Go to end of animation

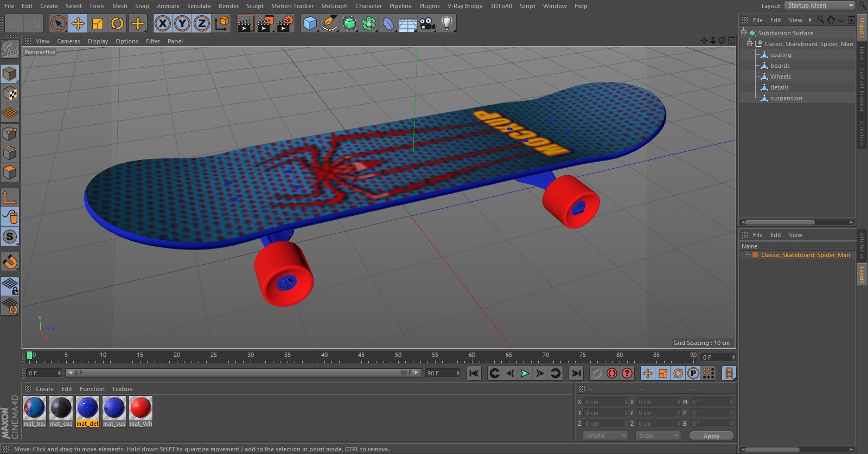576,373
